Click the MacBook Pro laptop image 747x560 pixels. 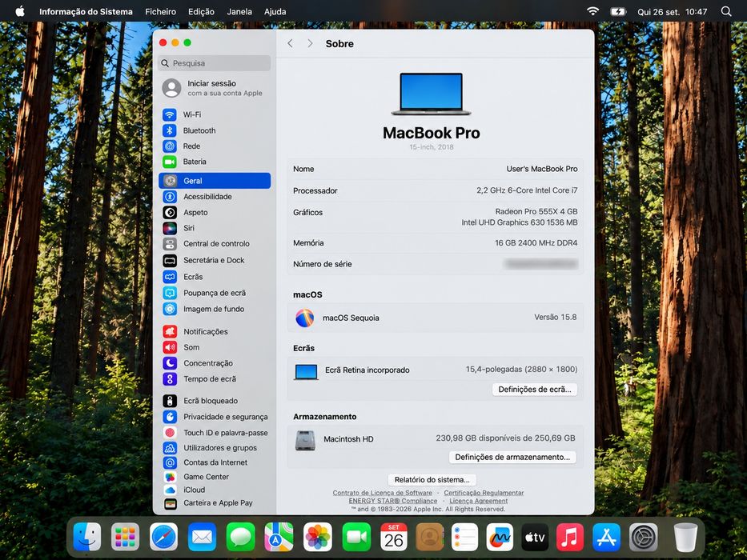431,94
